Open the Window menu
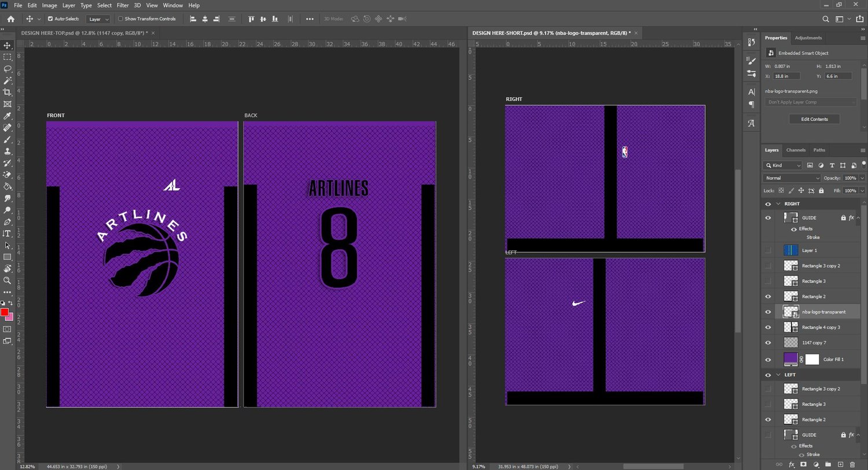This screenshot has height=470, width=868. click(173, 5)
